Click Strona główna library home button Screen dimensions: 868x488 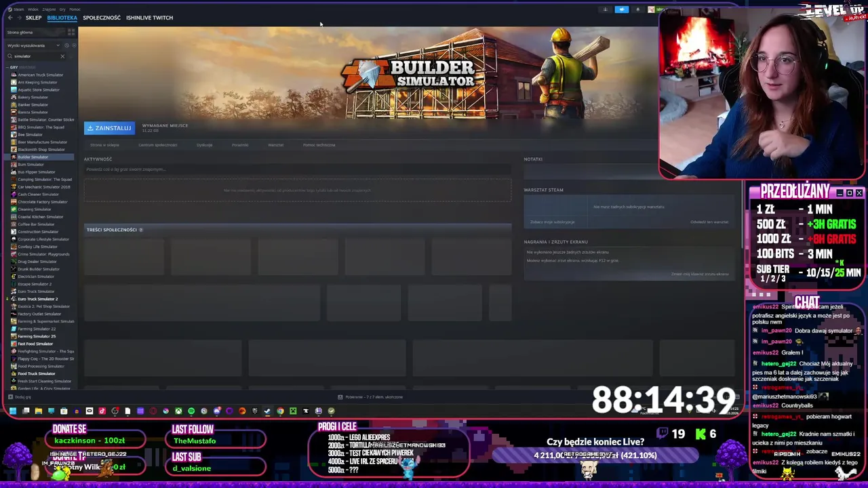(x=35, y=32)
